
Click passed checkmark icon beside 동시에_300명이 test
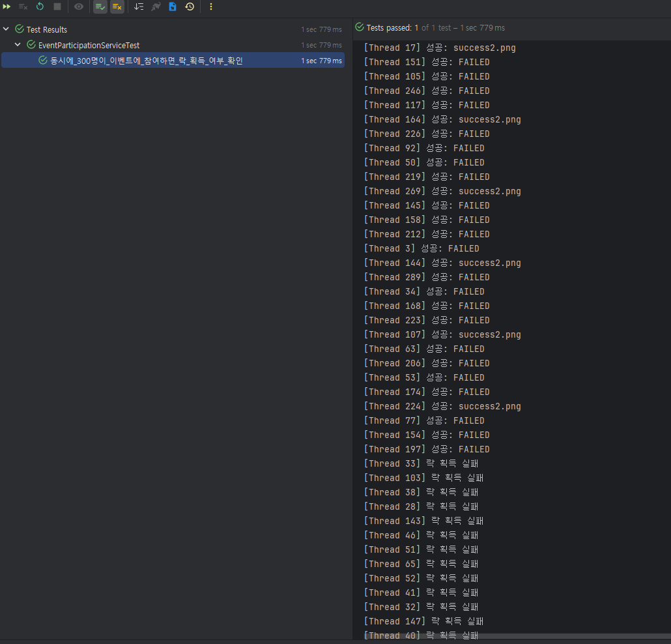tap(43, 60)
